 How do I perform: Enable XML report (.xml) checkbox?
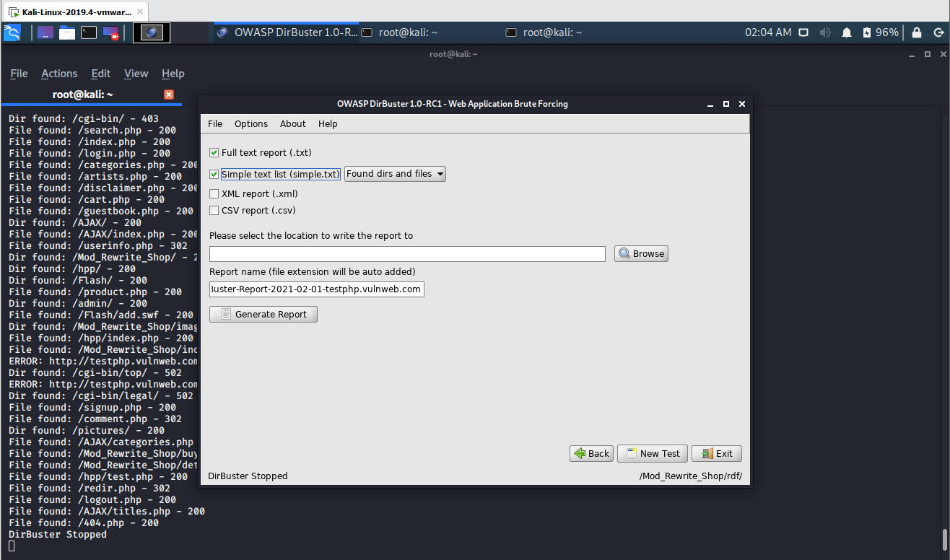214,194
